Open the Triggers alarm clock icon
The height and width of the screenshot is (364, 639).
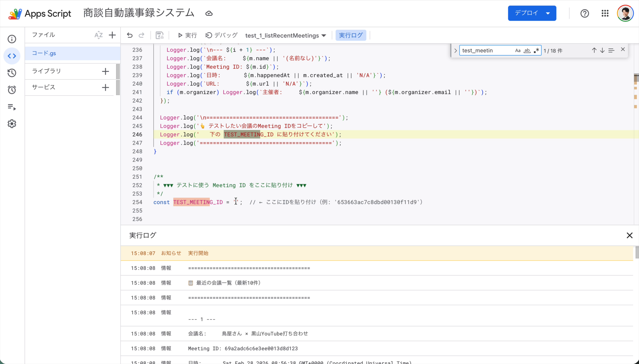click(x=12, y=90)
